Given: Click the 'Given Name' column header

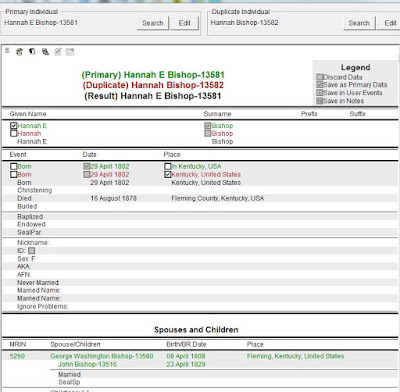Looking at the screenshot, I should tap(28, 114).
